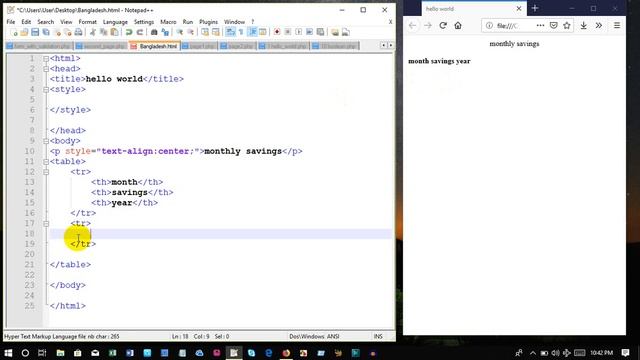This screenshot has height=360, width=640.
Task: Collapse the table fold on line 11
Action: (46, 162)
